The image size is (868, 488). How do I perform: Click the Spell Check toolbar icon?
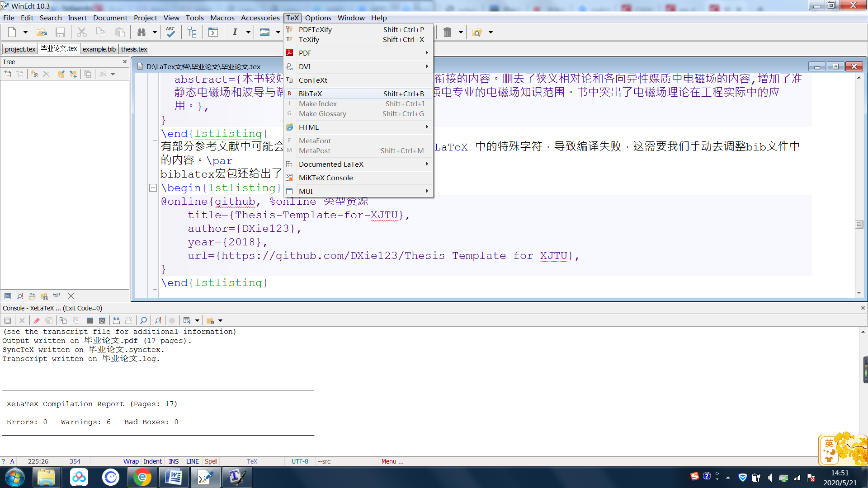tap(170, 32)
